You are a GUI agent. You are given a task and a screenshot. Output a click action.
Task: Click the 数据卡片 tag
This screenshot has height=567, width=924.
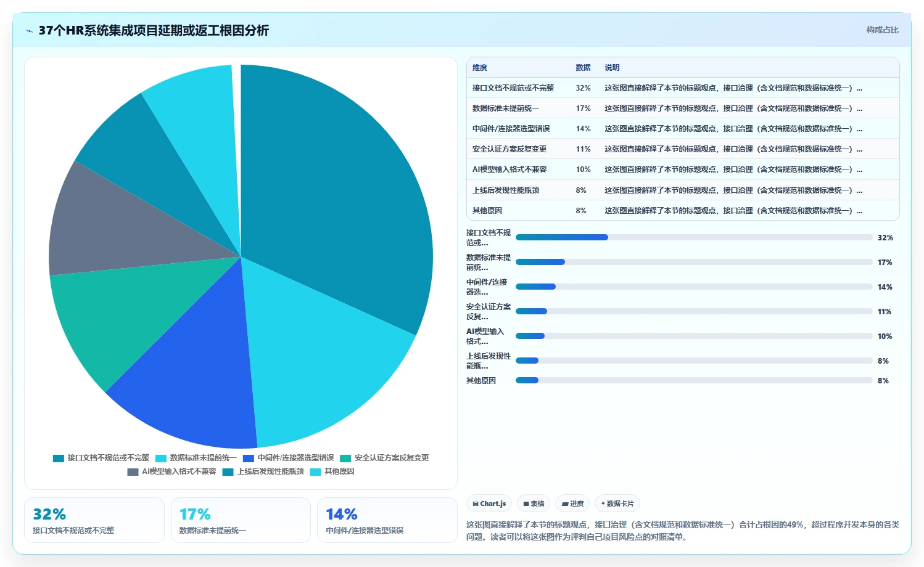click(617, 504)
